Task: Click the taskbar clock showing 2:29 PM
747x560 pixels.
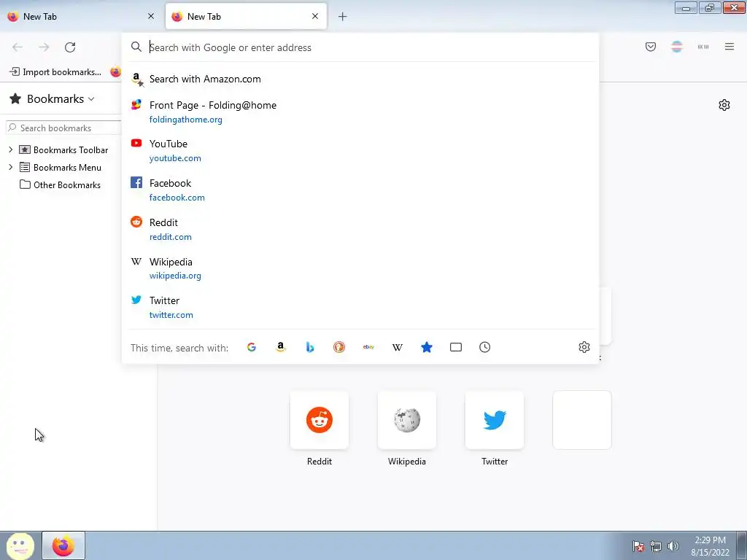Action: [x=710, y=546]
